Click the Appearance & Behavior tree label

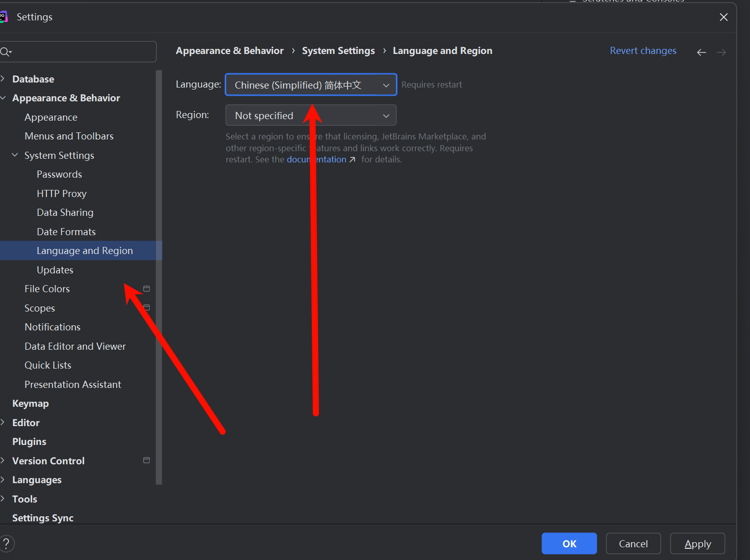coord(66,98)
